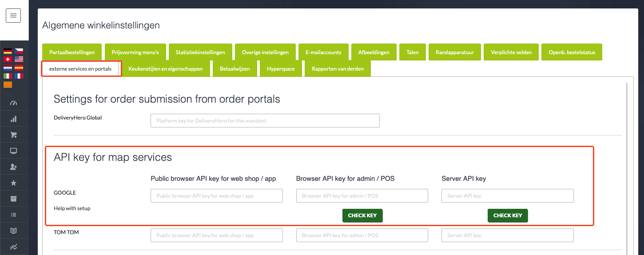Open the Betaalwijzen tab

(235, 69)
